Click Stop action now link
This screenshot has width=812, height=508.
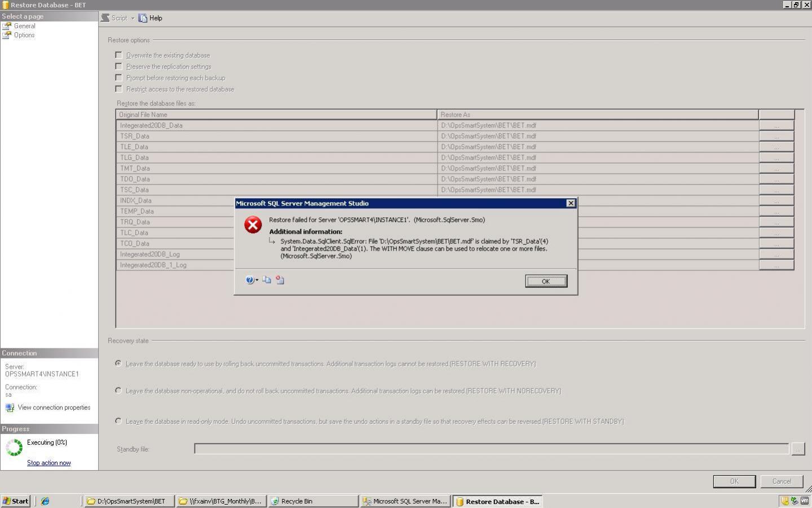click(x=49, y=463)
